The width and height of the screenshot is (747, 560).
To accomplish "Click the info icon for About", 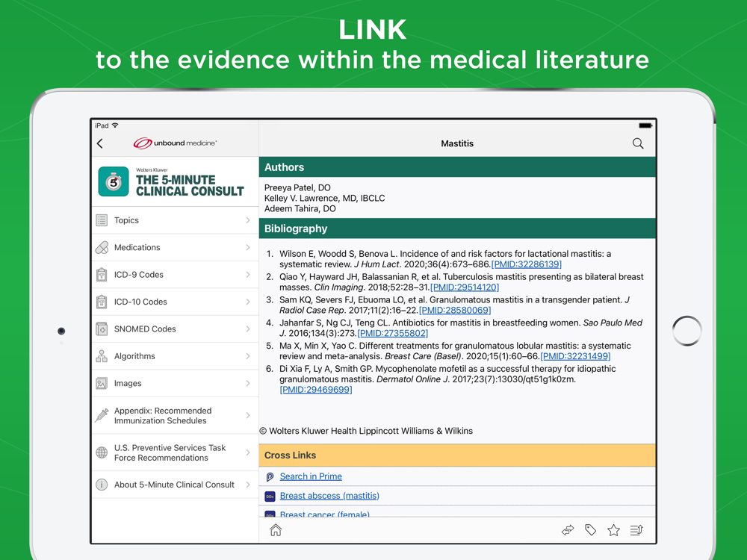I will click(102, 485).
